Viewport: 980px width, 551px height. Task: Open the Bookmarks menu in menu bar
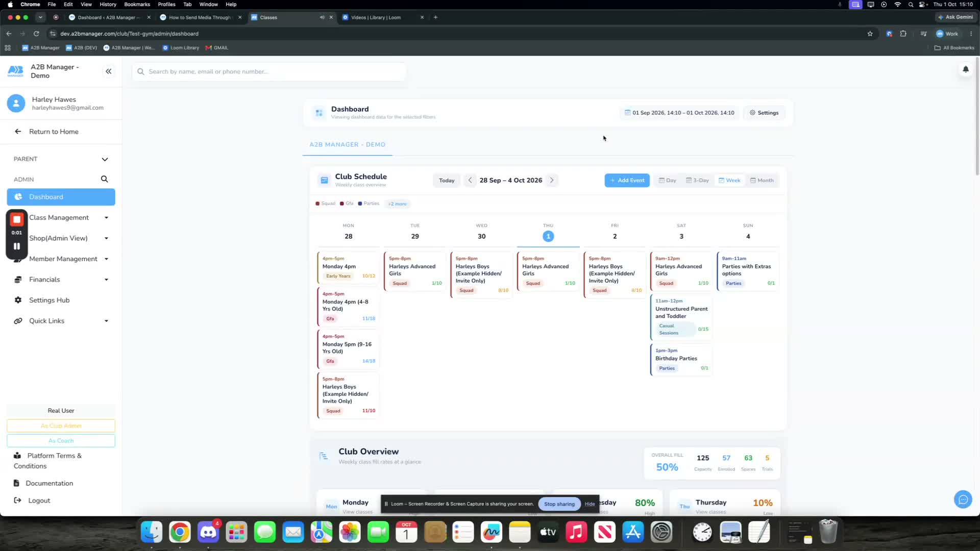pos(137,4)
